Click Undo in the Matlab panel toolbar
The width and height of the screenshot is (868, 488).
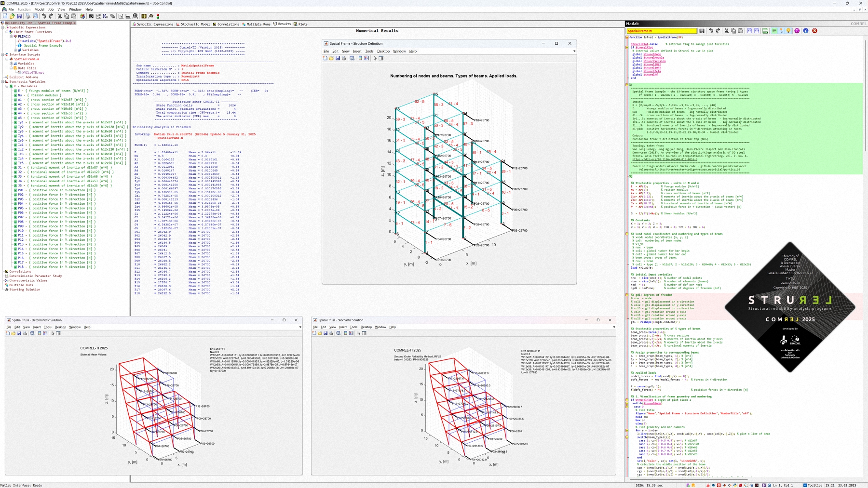coord(711,31)
